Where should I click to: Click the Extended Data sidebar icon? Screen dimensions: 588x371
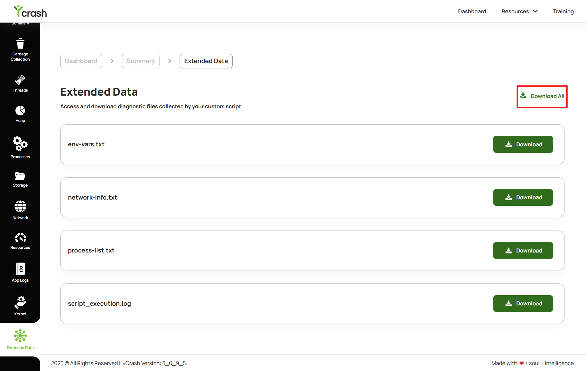click(20, 336)
